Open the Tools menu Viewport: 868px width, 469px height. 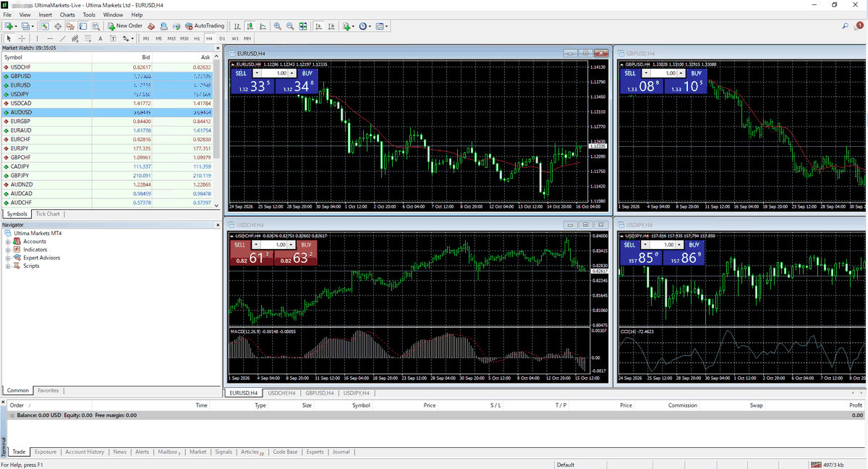(89, 14)
